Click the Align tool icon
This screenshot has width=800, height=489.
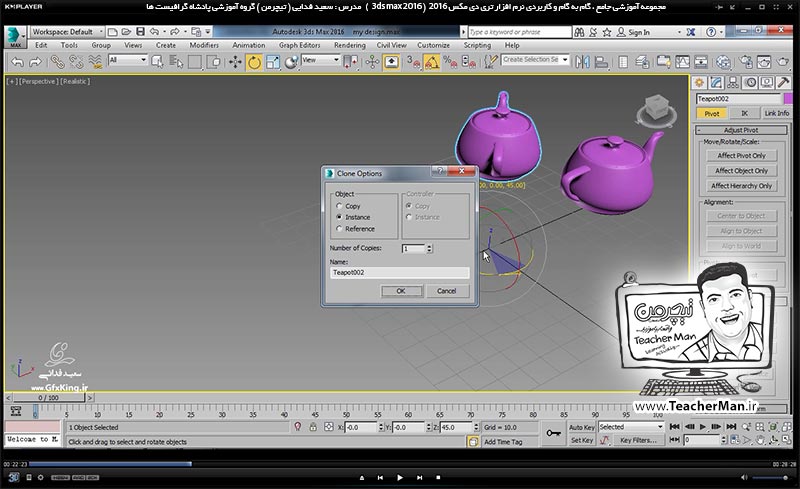602,62
